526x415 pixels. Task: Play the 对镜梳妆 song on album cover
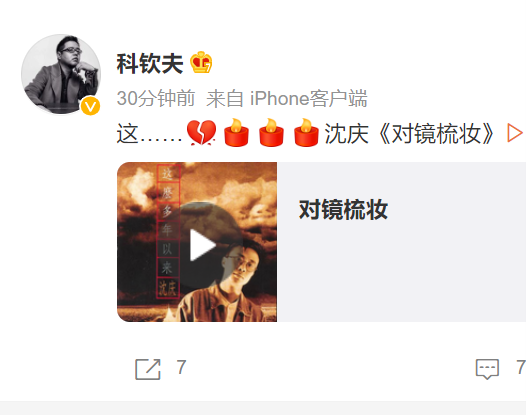(203, 245)
